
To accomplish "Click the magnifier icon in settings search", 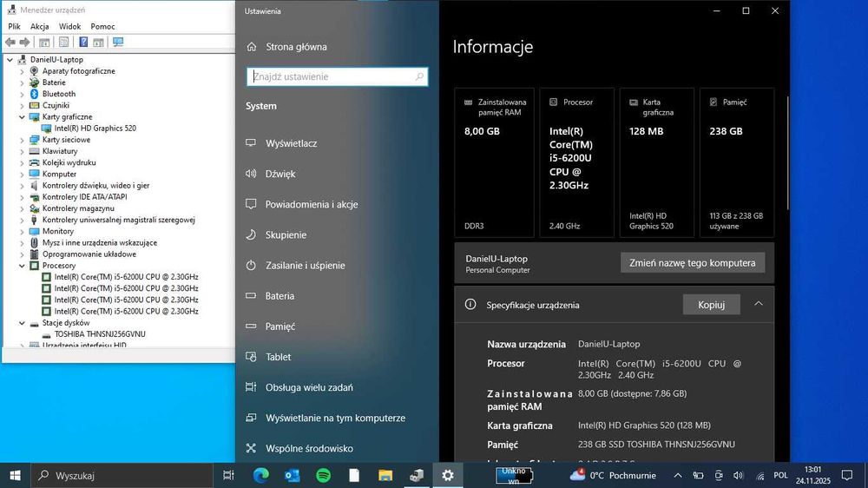I will (x=419, y=76).
